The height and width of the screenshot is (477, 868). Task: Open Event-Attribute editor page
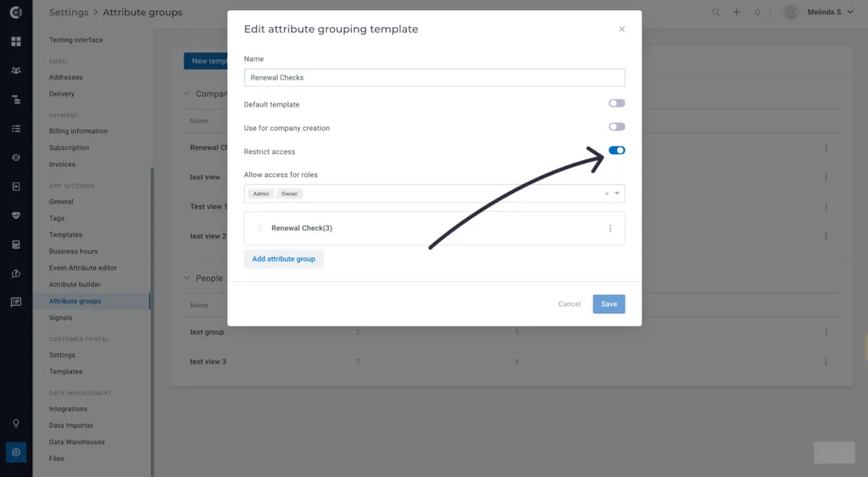coord(82,268)
